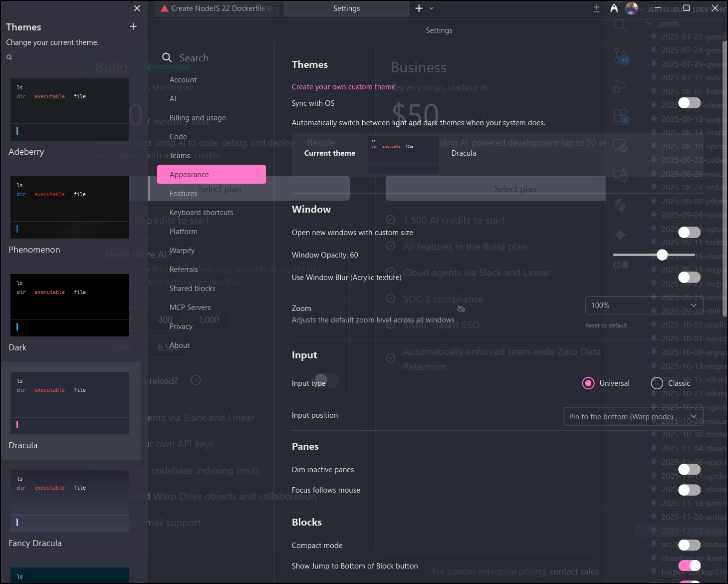Image resolution: width=728 pixels, height=584 pixels.
Task: Toggle Dim inactive panes
Action: (689, 469)
